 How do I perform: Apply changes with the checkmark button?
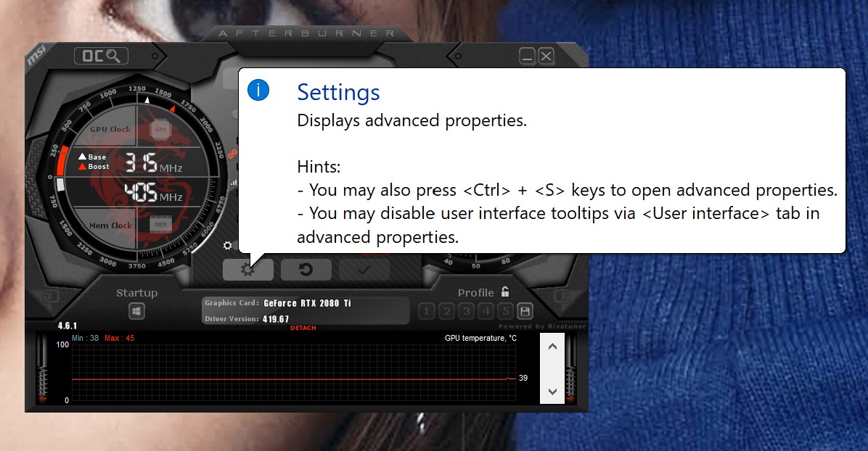[x=364, y=270]
